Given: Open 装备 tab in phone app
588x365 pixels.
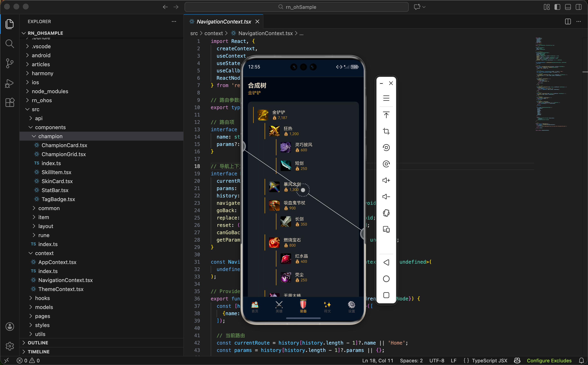Looking at the screenshot, I should click(x=303, y=306).
